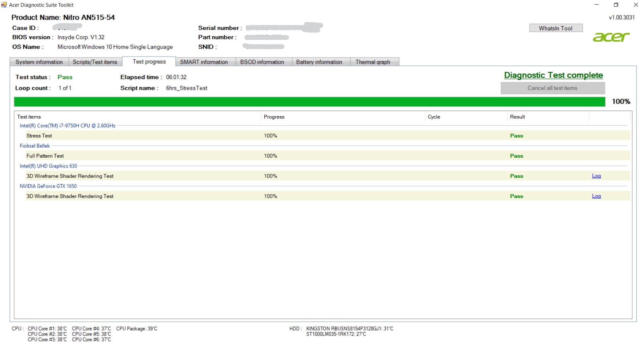Click the CPU Core #1: 38°C reading
This screenshot has height=346, width=644.
click(x=47, y=329)
